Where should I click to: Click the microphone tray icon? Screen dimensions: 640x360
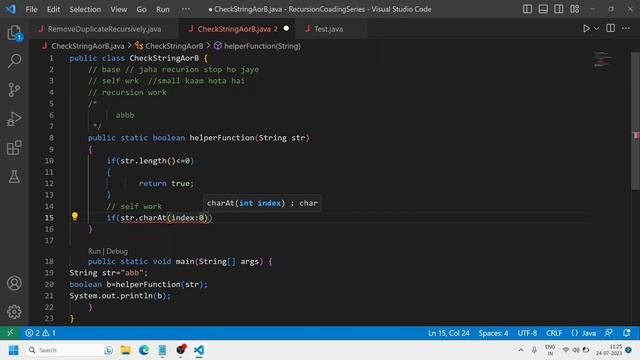[534, 350]
